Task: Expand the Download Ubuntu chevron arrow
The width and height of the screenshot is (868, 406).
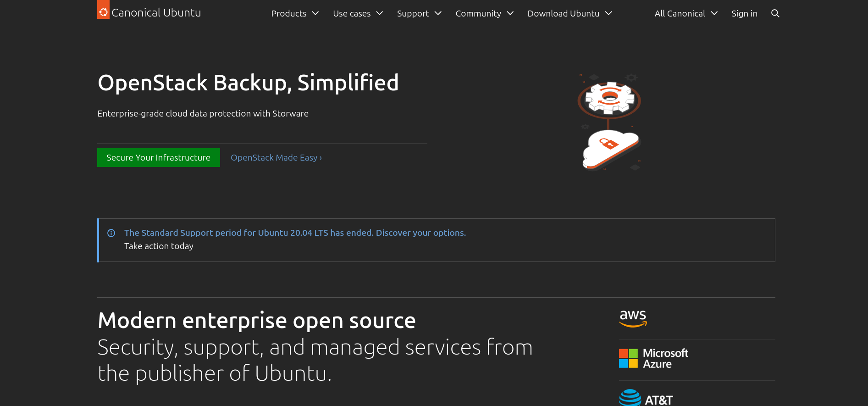Action: [x=608, y=13]
